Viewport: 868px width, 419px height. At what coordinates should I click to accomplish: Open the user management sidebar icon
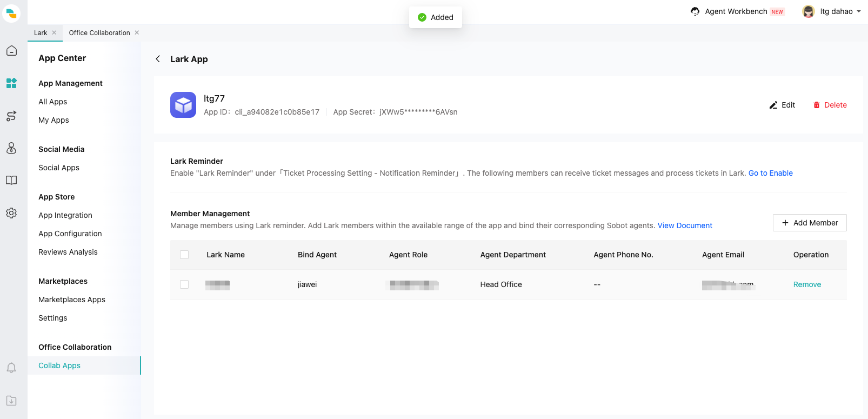pyautogui.click(x=11, y=148)
